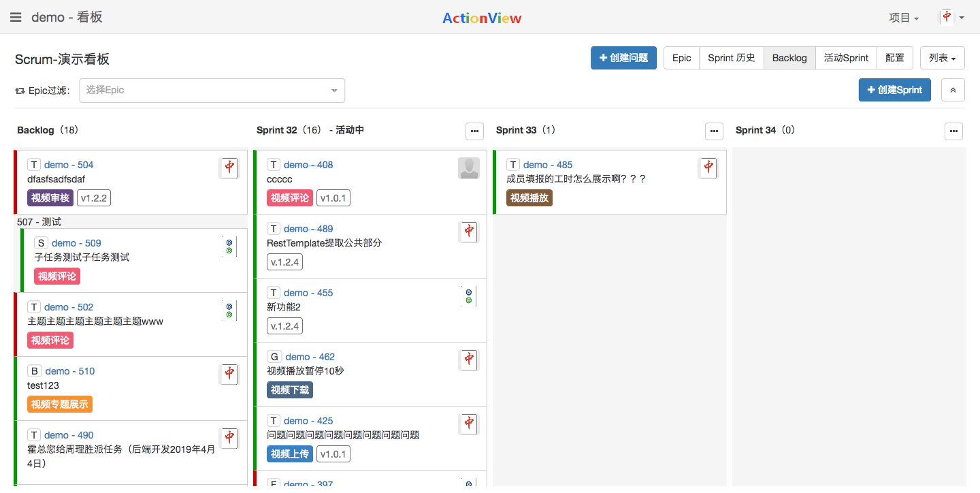The width and height of the screenshot is (980, 493).
Task: Click the S type icon on demo - 509
Action: [x=41, y=243]
